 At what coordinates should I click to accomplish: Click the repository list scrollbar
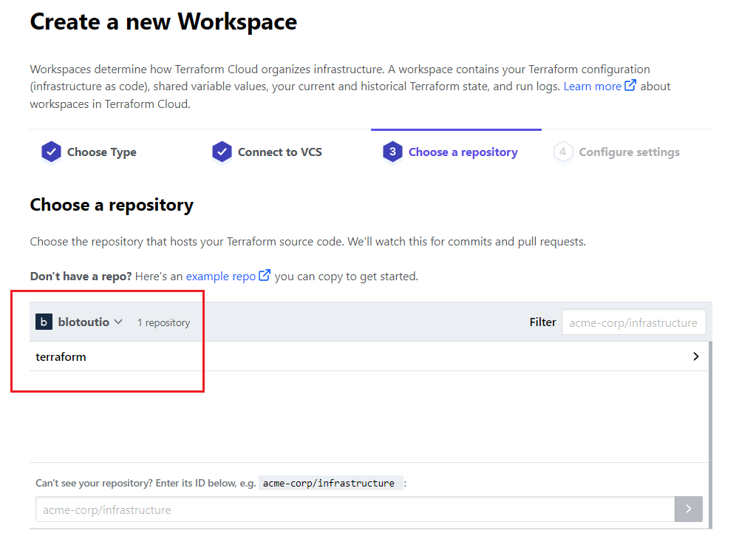(x=710, y=435)
